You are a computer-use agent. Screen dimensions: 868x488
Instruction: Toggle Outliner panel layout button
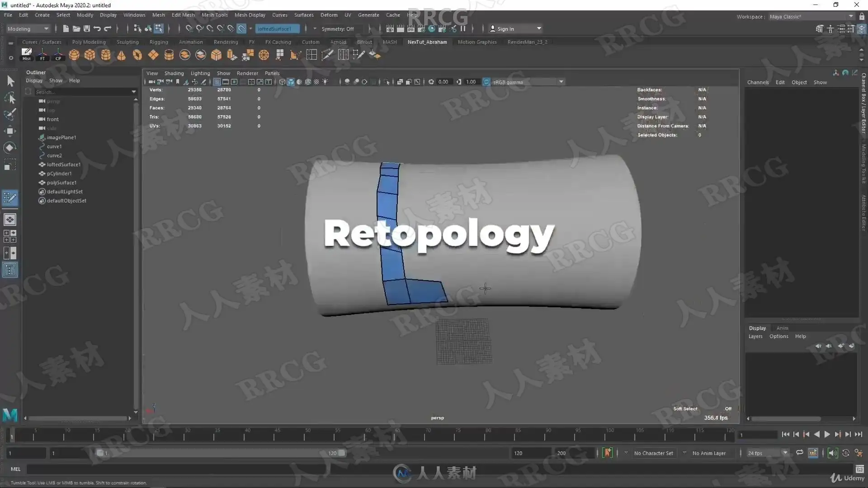10,270
